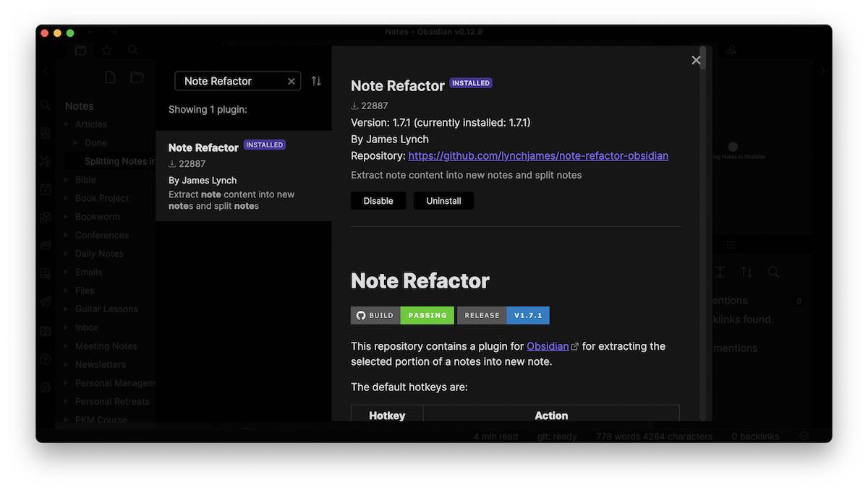Click the Meeting Notes folder
Image resolution: width=868 pixels, height=490 pixels.
point(106,346)
